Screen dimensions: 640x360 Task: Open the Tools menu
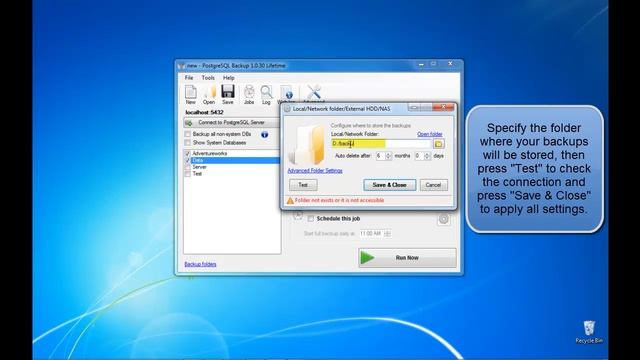click(208, 78)
